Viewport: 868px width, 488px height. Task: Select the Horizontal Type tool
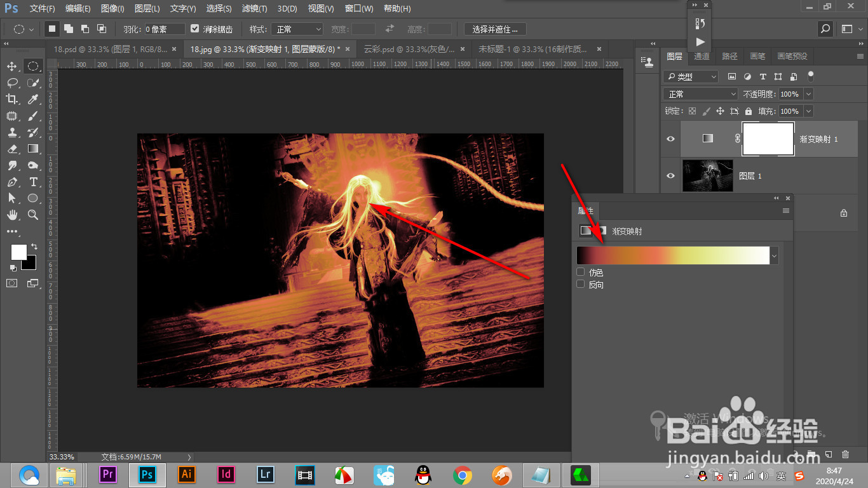tap(33, 182)
